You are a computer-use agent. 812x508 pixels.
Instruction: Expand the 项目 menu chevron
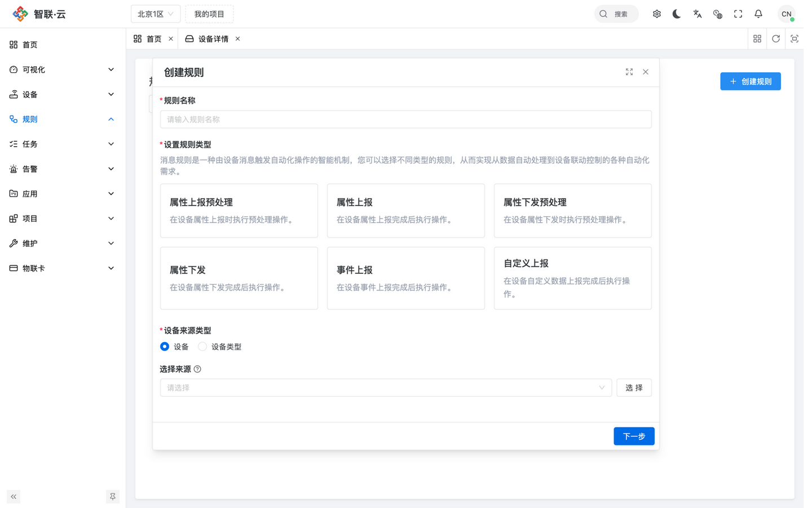[111, 218]
